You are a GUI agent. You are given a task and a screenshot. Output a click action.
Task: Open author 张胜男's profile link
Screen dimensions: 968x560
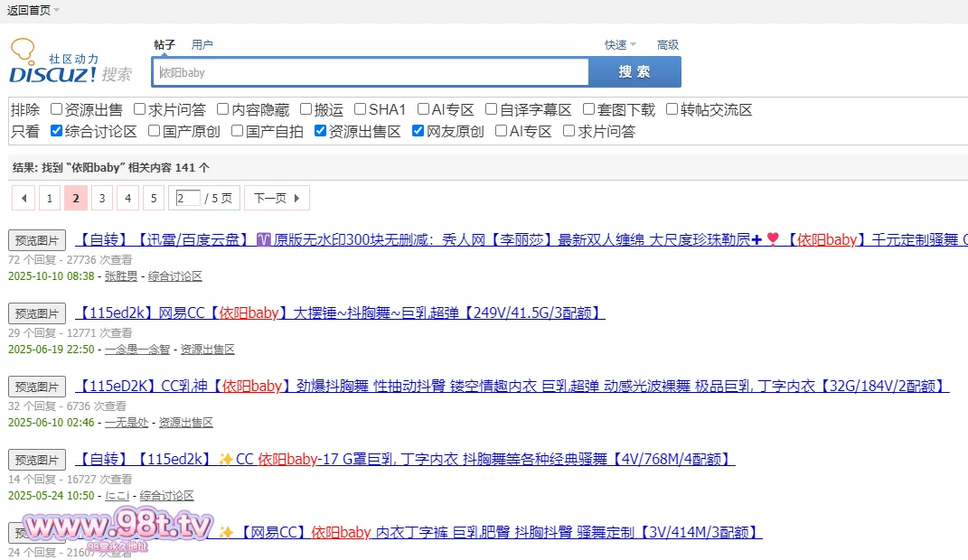pos(121,276)
